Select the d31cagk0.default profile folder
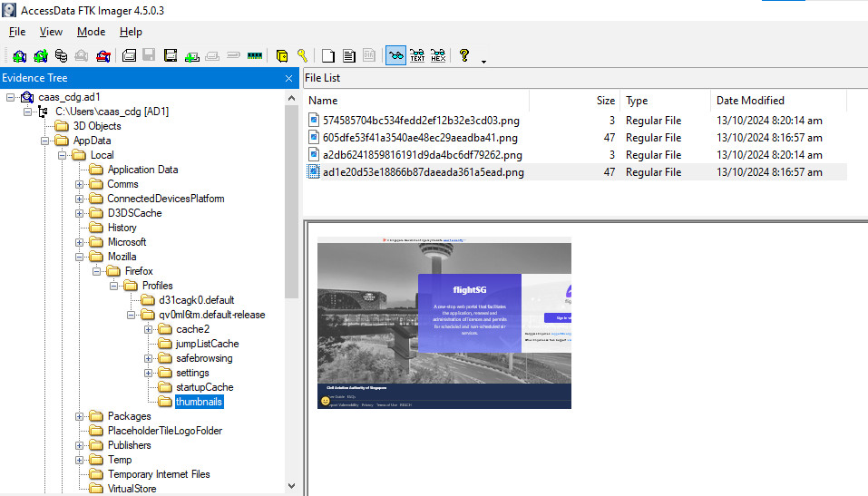 [197, 300]
